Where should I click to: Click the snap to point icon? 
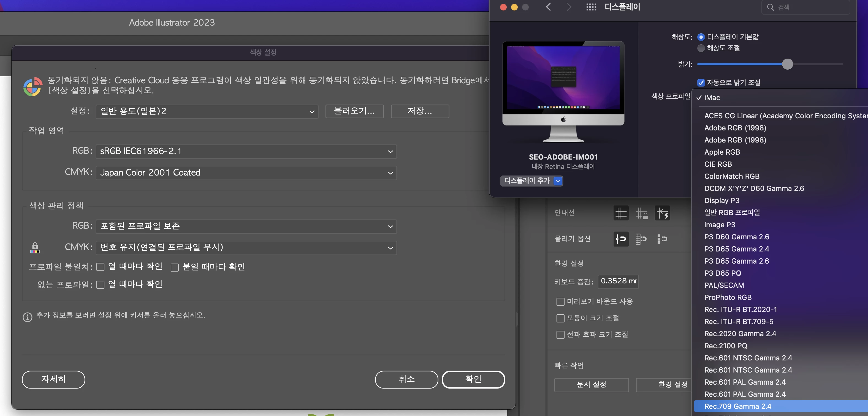click(621, 239)
